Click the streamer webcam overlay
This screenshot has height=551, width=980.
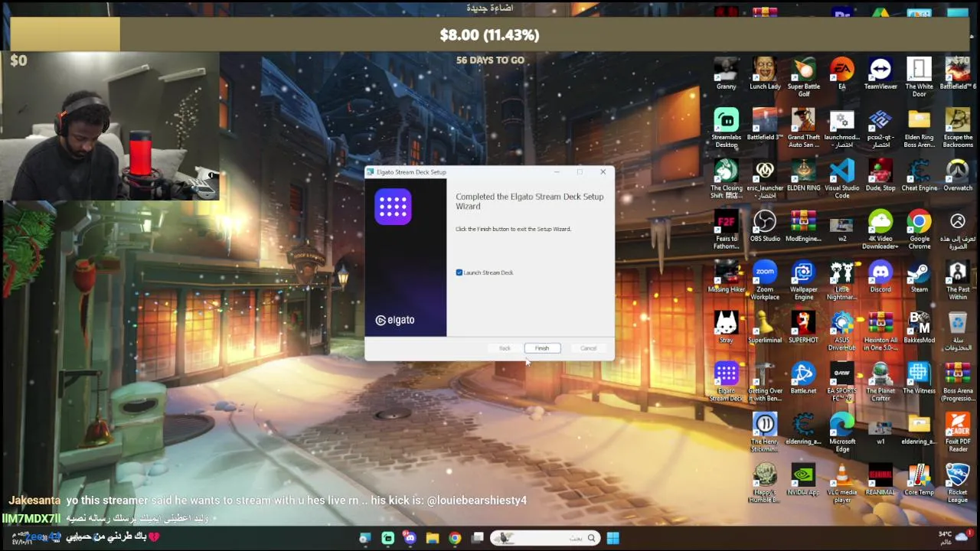tap(110, 126)
